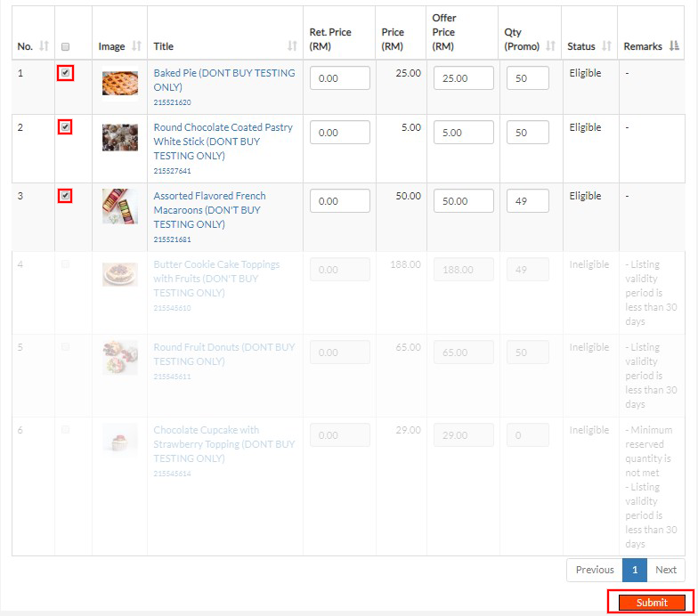Image resolution: width=698 pixels, height=616 pixels.
Task: Select product ID 215527641
Action: (173, 171)
